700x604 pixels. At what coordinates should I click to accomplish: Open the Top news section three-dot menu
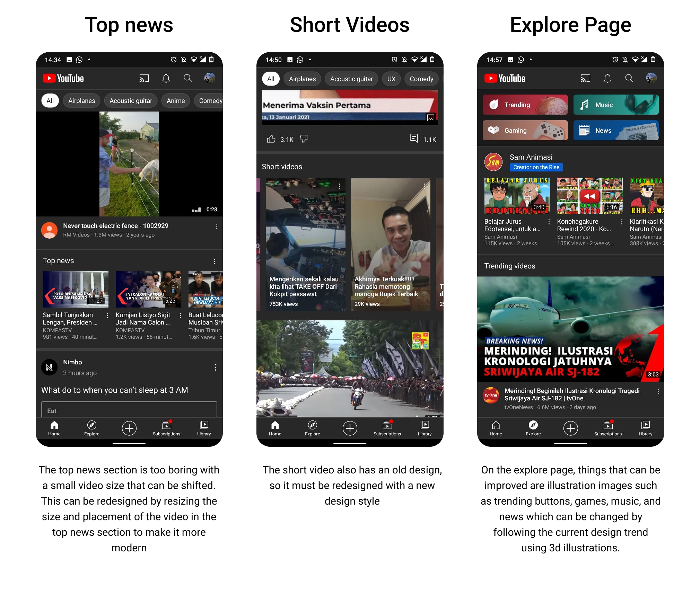(215, 261)
